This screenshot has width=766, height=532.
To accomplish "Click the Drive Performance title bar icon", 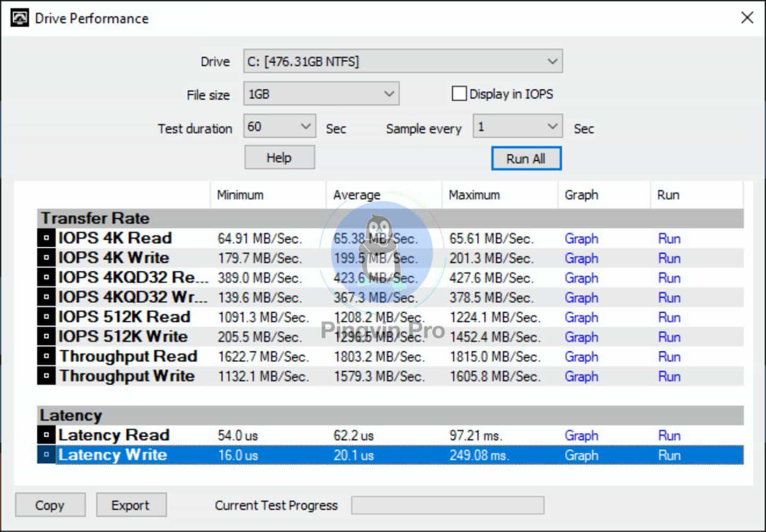I will click(20, 18).
